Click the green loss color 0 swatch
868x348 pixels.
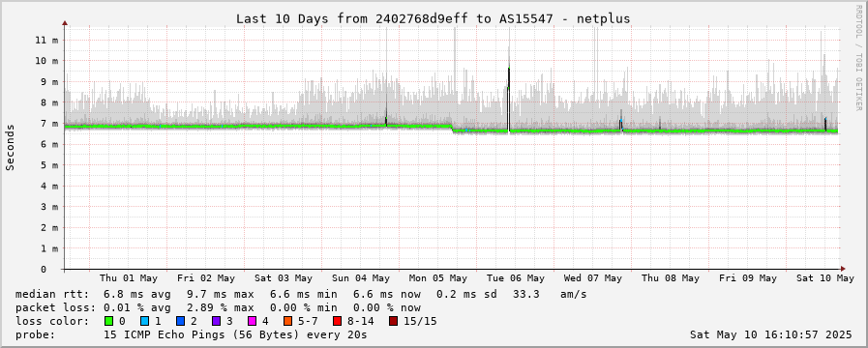coord(108,321)
